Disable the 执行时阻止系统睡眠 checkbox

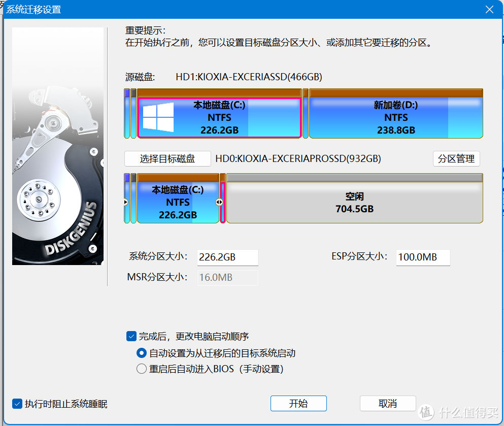17,403
